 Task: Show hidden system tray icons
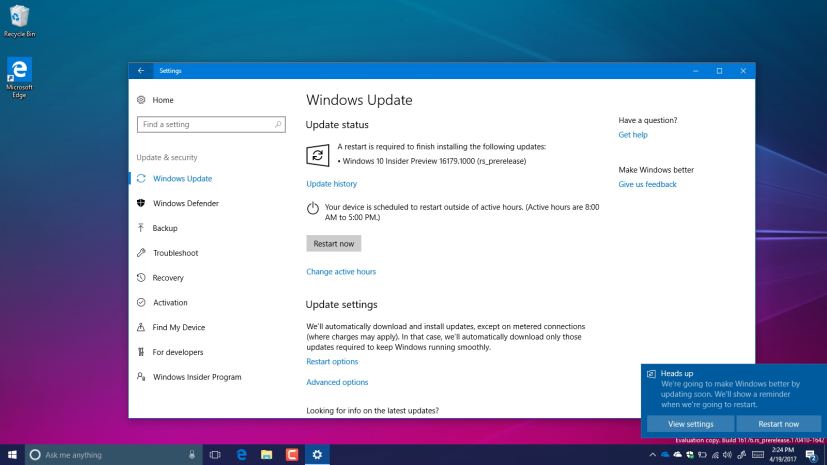click(x=652, y=454)
